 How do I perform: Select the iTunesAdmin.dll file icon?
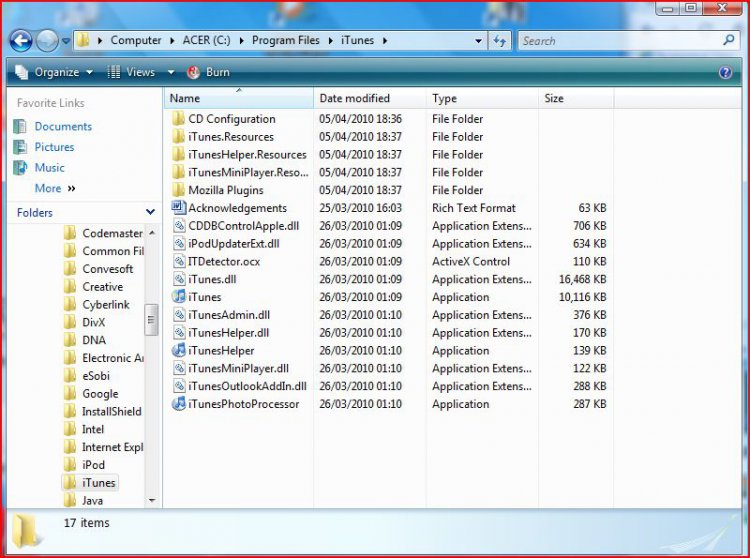coord(178,315)
